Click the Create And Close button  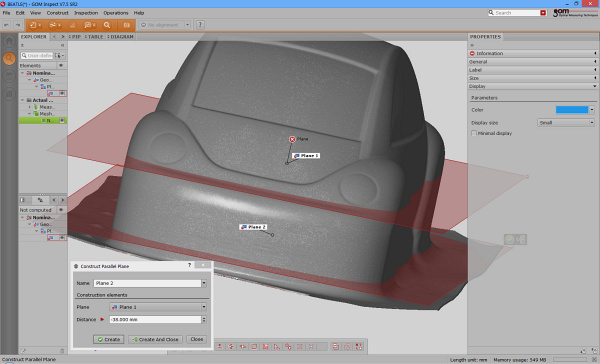pyautogui.click(x=156, y=339)
